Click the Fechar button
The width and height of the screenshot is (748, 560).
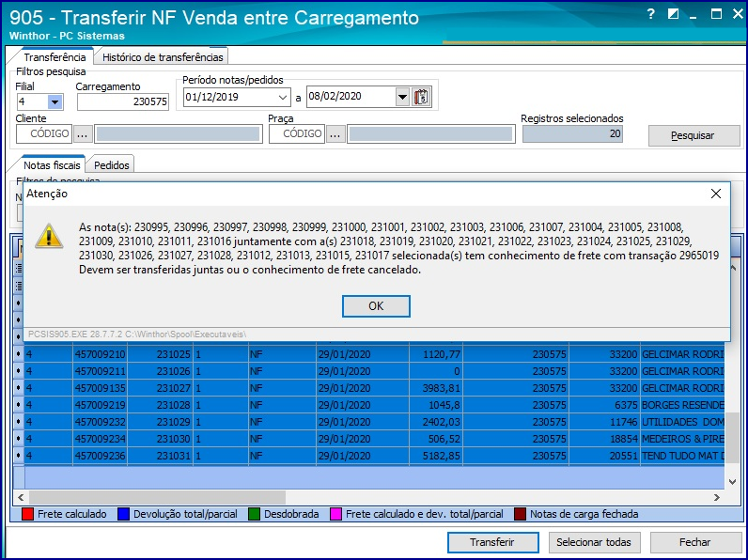pos(695,542)
